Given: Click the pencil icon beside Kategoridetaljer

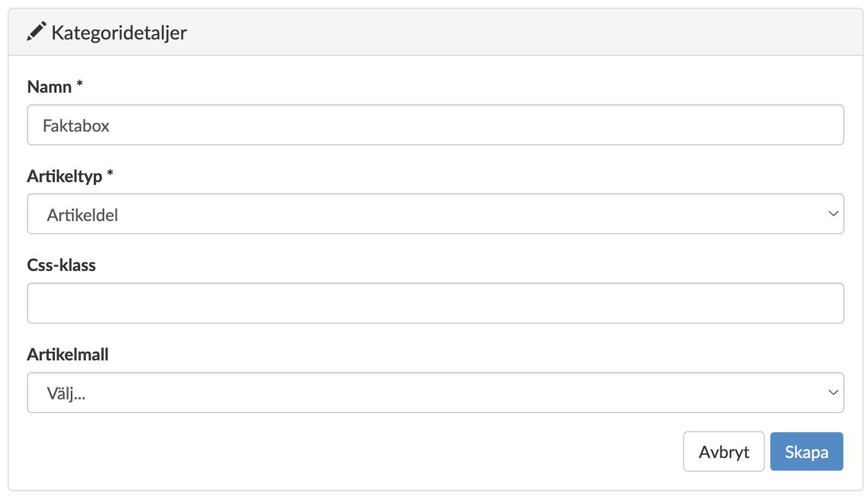Looking at the screenshot, I should point(36,32).
